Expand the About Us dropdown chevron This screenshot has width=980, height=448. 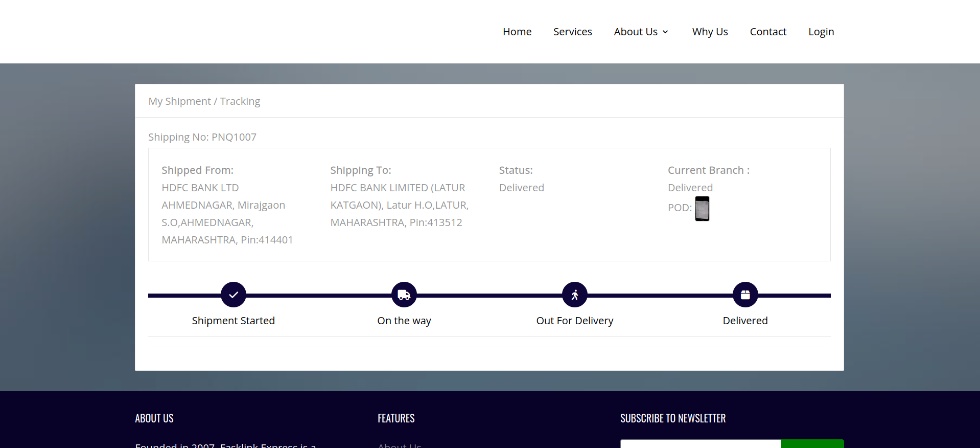pyautogui.click(x=665, y=32)
